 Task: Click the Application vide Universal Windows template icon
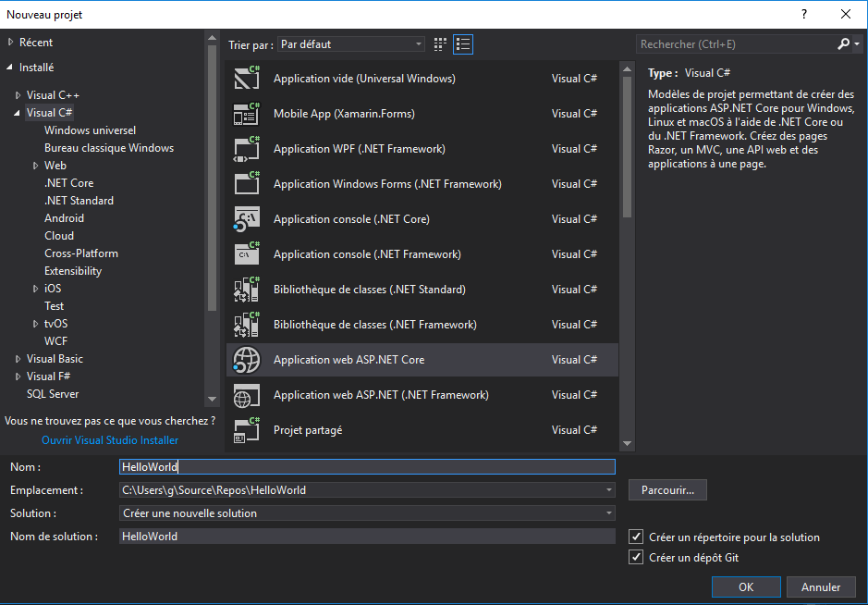coord(247,78)
